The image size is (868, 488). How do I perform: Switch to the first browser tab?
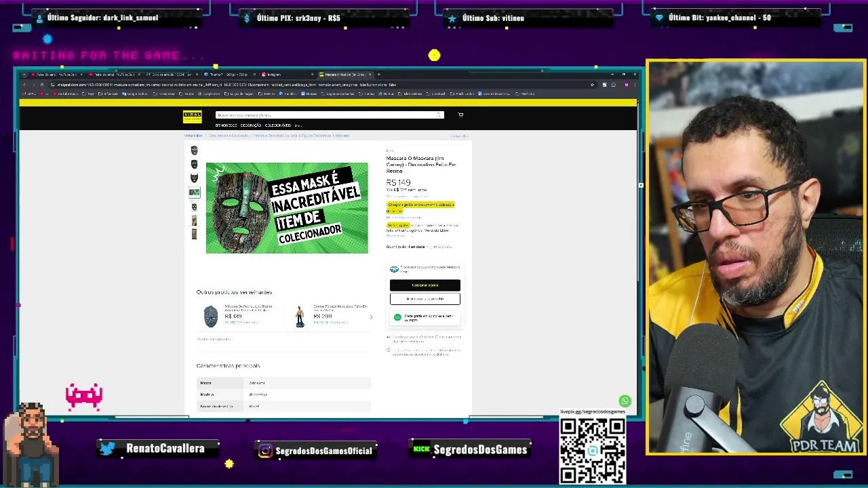point(56,75)
